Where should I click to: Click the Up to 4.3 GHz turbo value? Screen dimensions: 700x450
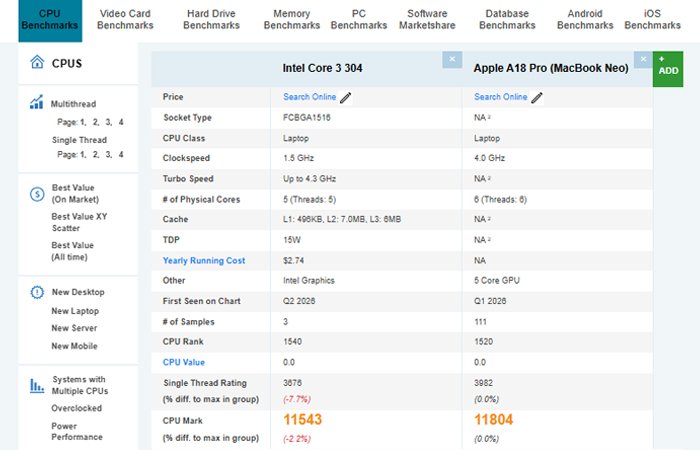(309, 179)
